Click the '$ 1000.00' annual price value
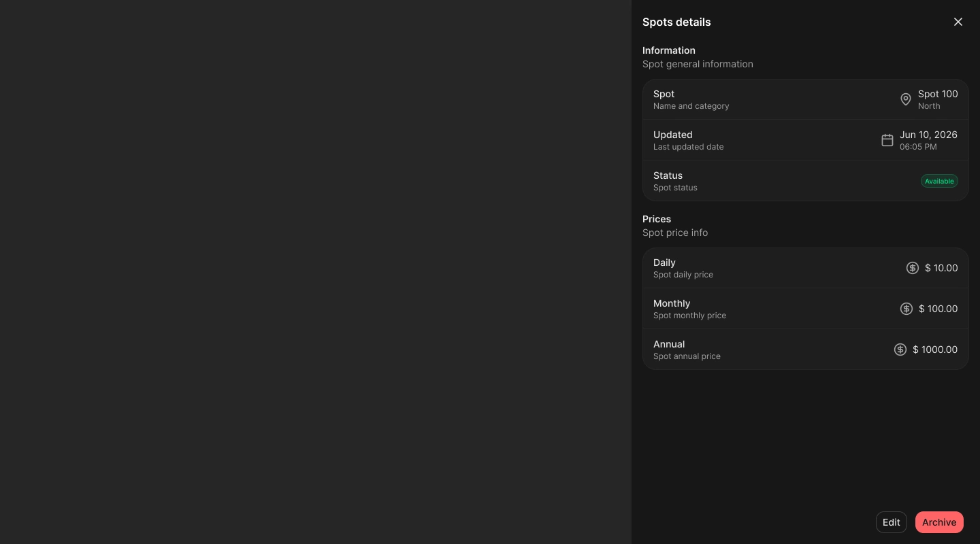The height and width of the screenshot is (544, 980). tap(935, 350)
